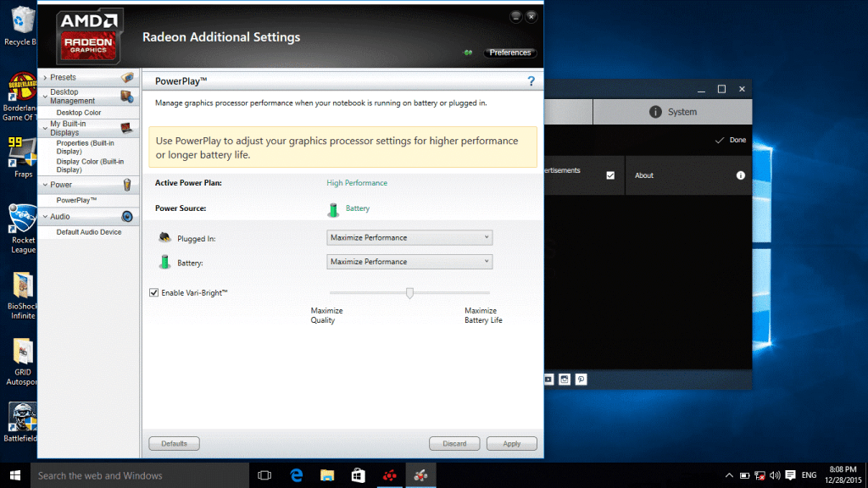The image size is (868, 488).
Task: Click the Power battery icon in sidebar
Action: coord(127,185)
